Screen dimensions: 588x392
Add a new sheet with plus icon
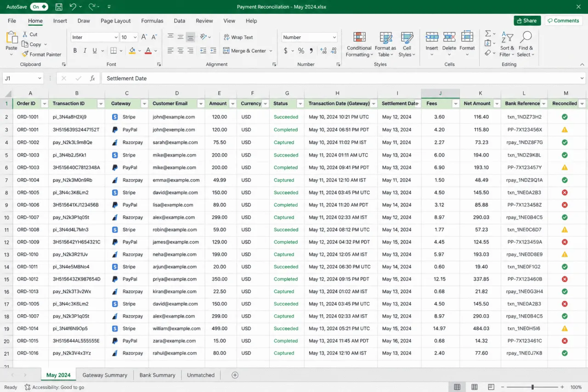coord(235,375)
